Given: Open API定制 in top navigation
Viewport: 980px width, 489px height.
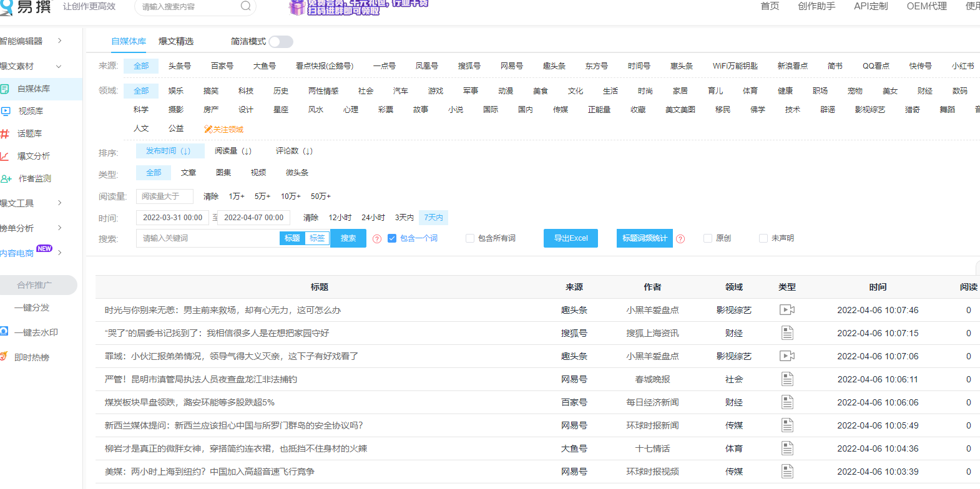Looking at the screenshot, I should [871, 6].
